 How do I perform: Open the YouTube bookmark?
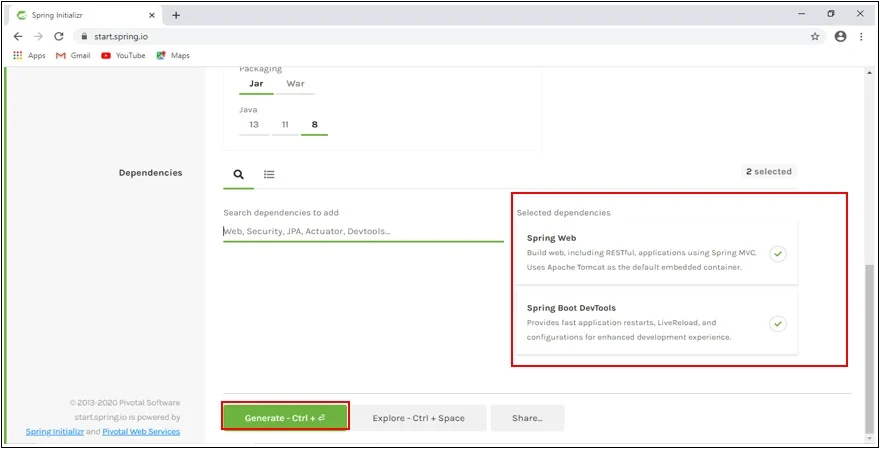123,56
